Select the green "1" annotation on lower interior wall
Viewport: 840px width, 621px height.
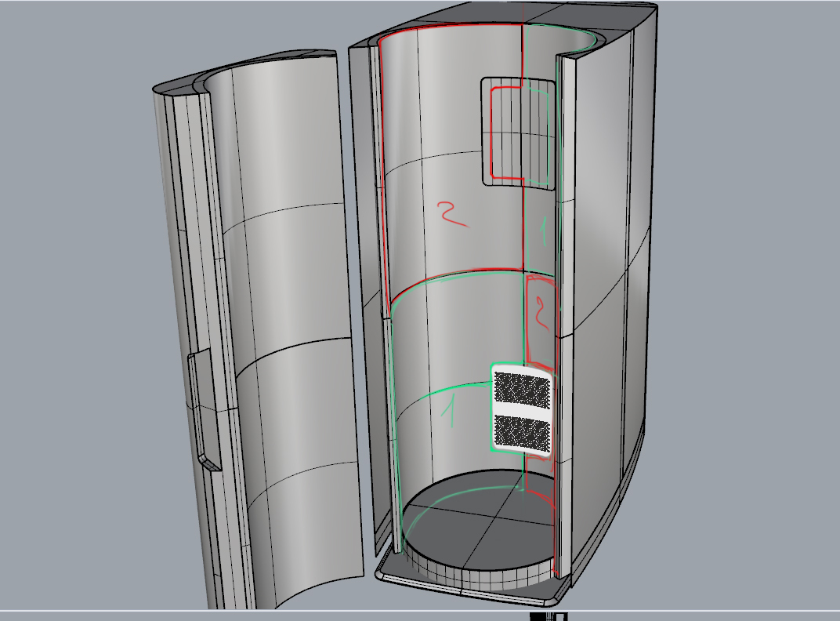(450, 412)
